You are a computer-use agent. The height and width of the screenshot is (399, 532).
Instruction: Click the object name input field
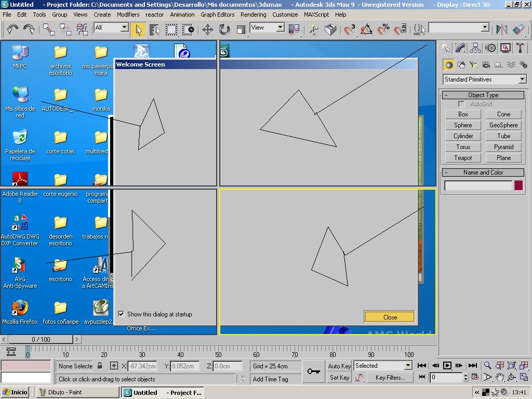478,185
